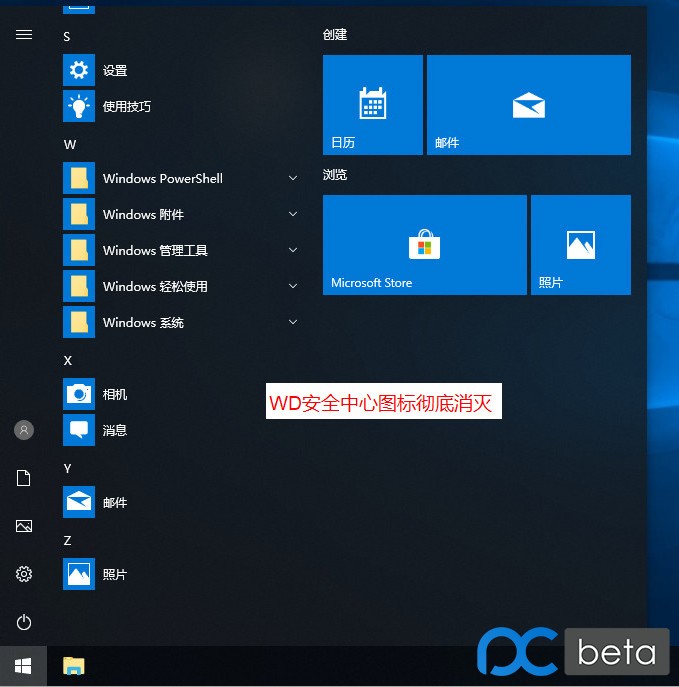Click the Y letter group header
The width and height of the screenshot is (679, 687).
point(67,469)
